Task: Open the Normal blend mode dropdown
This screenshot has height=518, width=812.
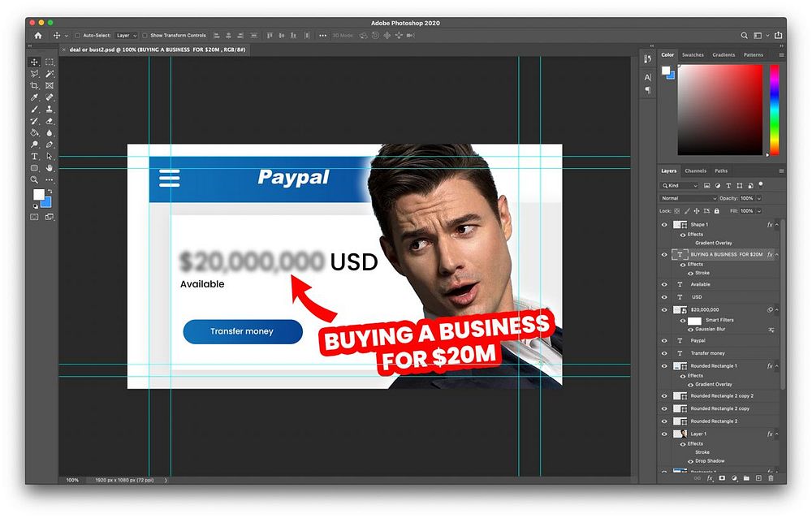Action: [689, 198]
